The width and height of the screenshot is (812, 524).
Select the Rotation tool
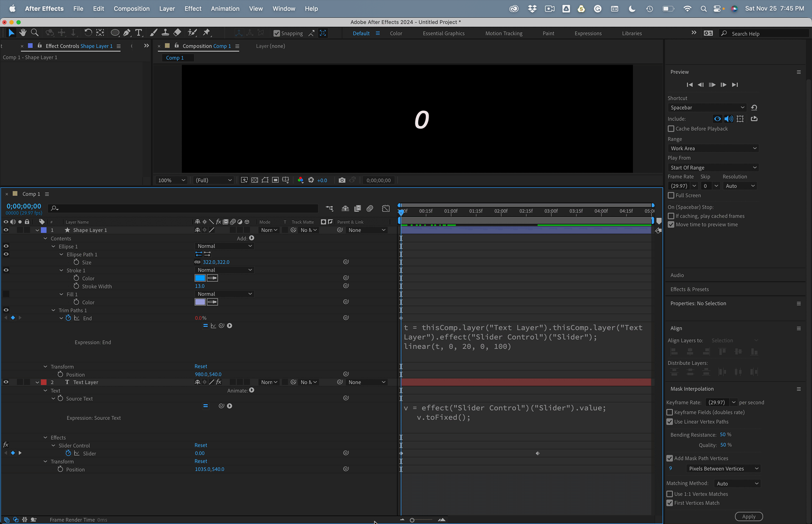(88, 32)
